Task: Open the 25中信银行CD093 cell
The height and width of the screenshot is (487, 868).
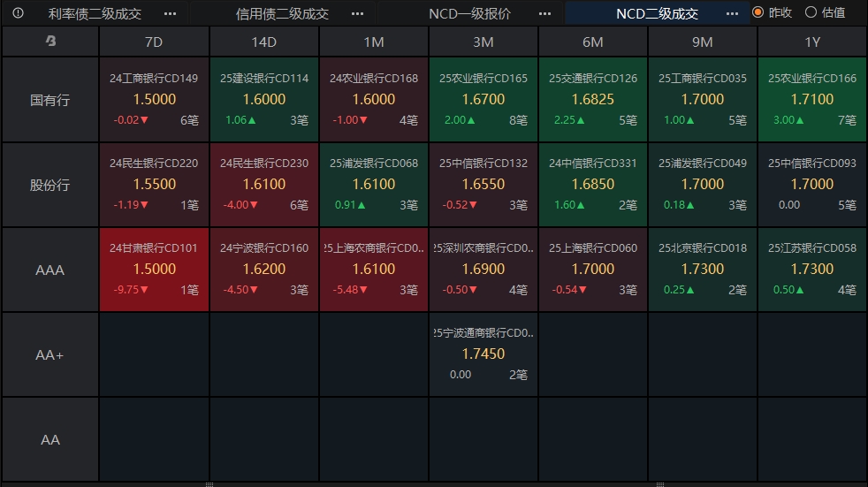Action: 812,185
